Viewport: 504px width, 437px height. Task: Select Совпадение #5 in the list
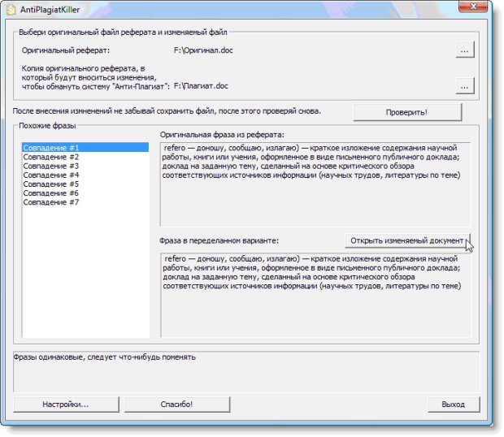(x=85, y=184)
